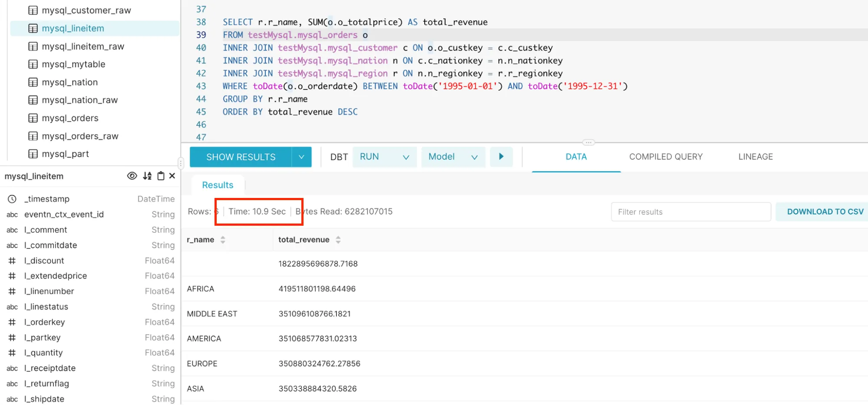The height and width of the screenshot is (405, 868).
Task: Click the Filter results input field
Action: pyautogui.click(x=691, y=212)
